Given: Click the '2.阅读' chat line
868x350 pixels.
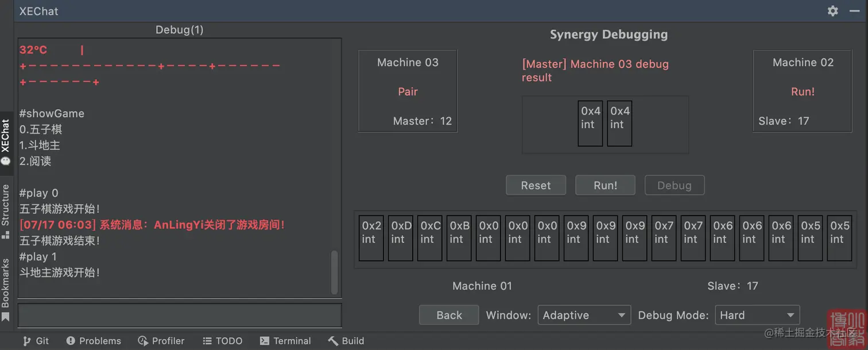Looking at the screenshot, I should 35,161.
